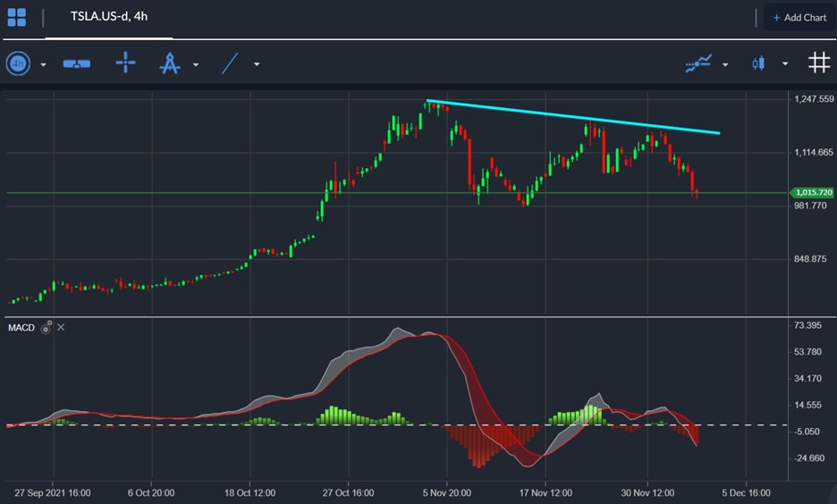Open the indicators chart icon
The image size is (837, 504).
(x=698, y=63)
